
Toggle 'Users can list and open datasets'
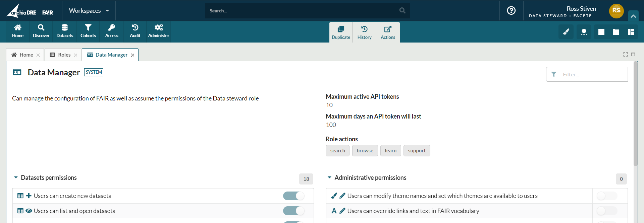[293, 211]
